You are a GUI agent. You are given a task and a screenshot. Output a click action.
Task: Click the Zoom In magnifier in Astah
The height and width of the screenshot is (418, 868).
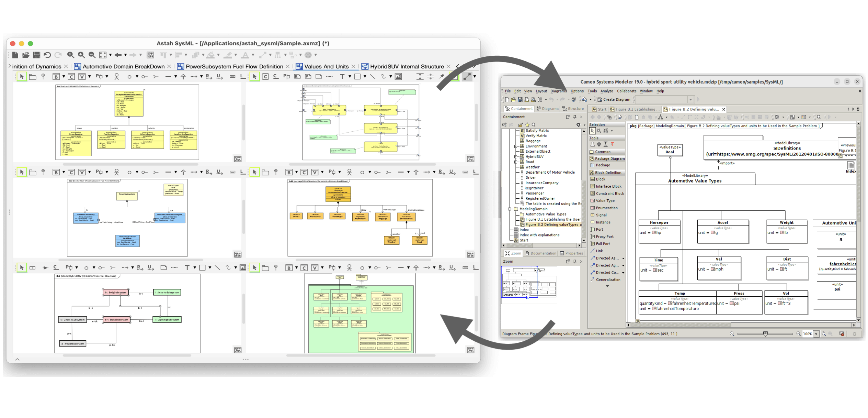(x=81, y=55)
